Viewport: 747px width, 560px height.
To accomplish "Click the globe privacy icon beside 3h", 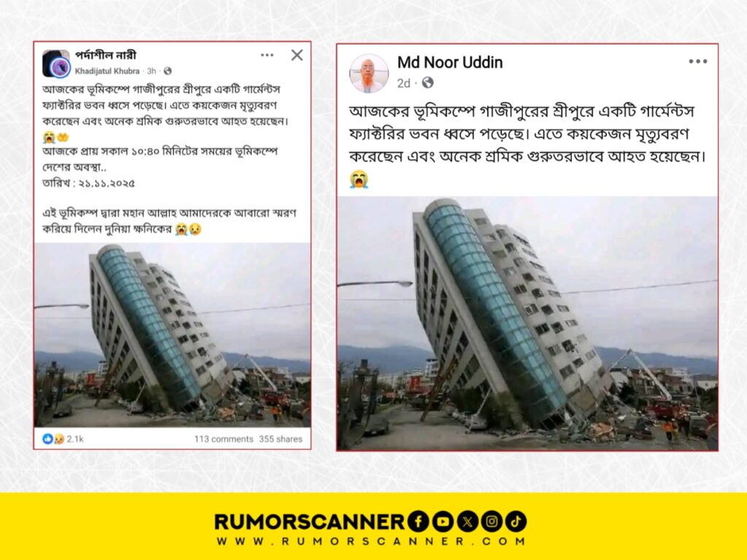I will pyautogui.click(x=168, y=71).
